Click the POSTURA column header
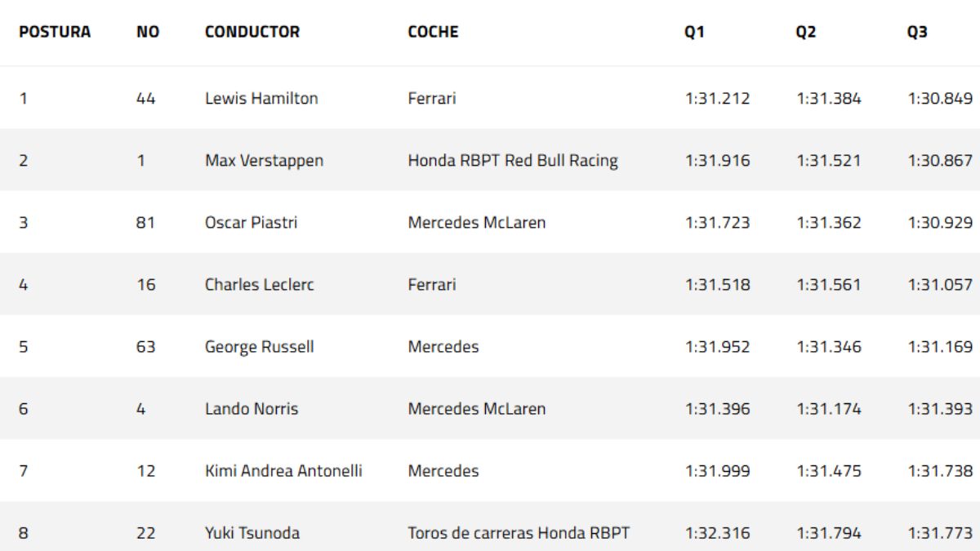Screen dimensions: 980x551 [55, 33]
